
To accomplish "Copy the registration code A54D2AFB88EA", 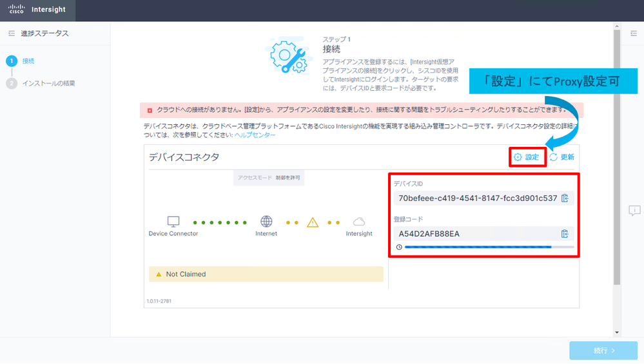I will click(x=565, y=234).
